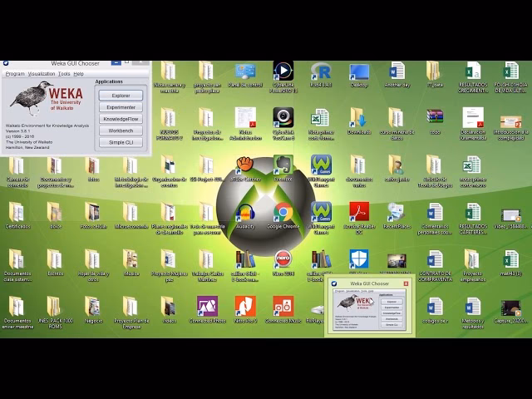Open the Visualization menu in Weka
Screen dimensions: 532x399
click(x=42, y=74)
